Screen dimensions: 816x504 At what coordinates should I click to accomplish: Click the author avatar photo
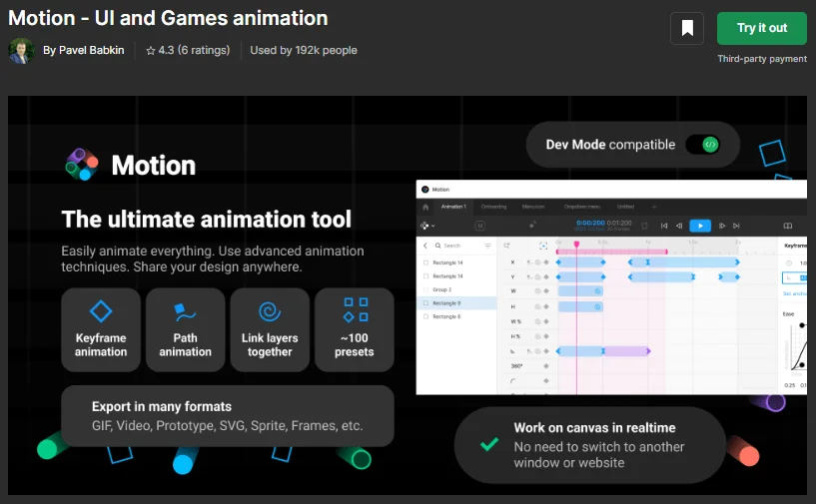point(21,51)
